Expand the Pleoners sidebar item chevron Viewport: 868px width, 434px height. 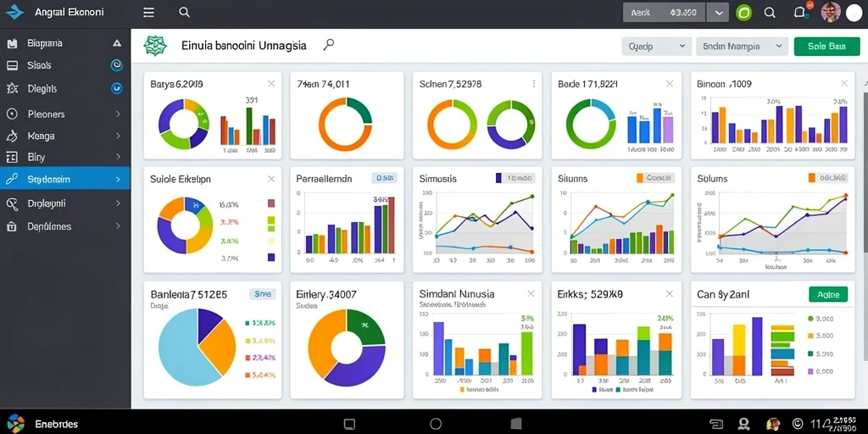coord(118,114)
